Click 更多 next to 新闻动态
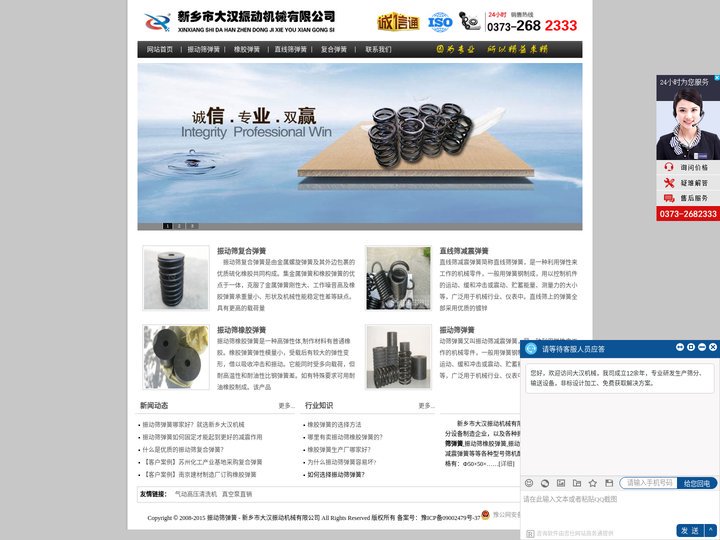 coord(287,406)
